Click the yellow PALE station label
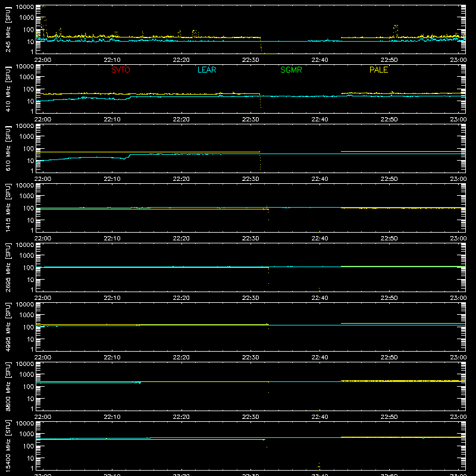This screenshot has width=476, height=476. pyautogui.click(x=378, y=70)
